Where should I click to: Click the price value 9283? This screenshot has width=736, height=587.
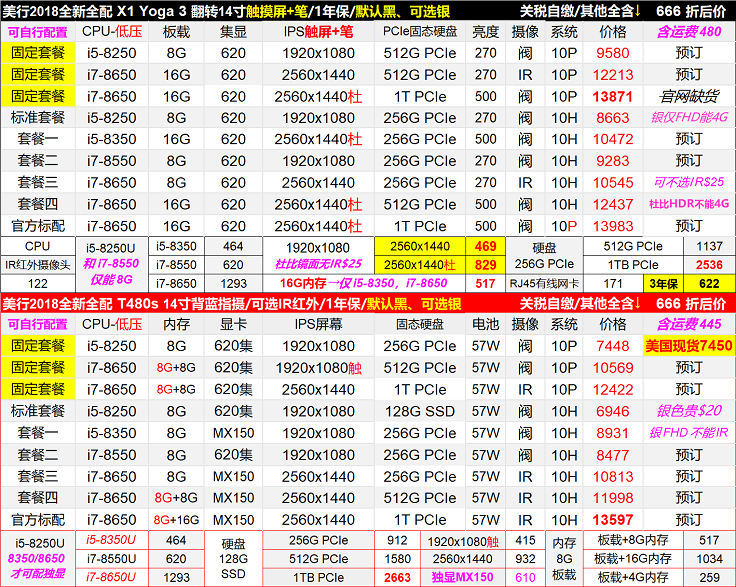click(613, 161)
